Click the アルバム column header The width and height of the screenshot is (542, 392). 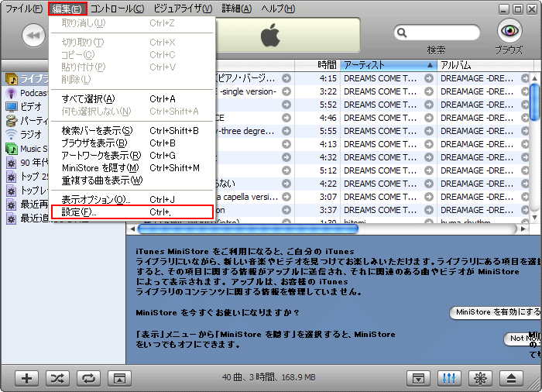tap(480, 65)
